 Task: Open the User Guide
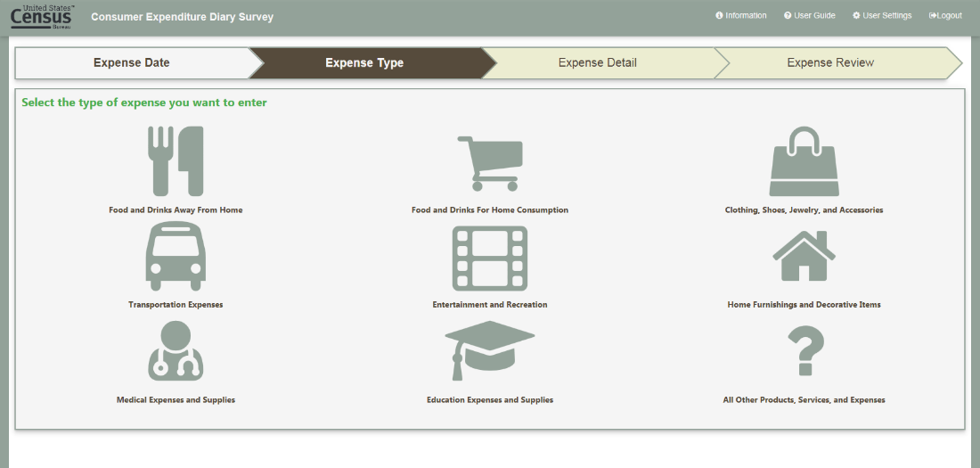[x=809, y=16]
